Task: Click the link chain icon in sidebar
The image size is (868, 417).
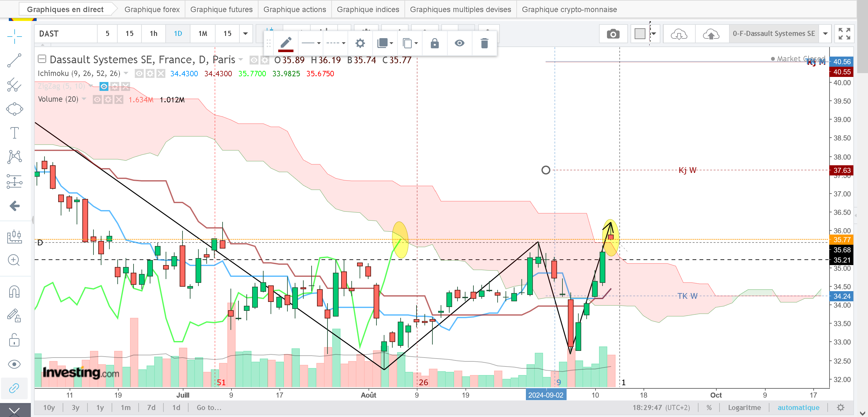Action: pyautogui.click(x=14, y=388)
